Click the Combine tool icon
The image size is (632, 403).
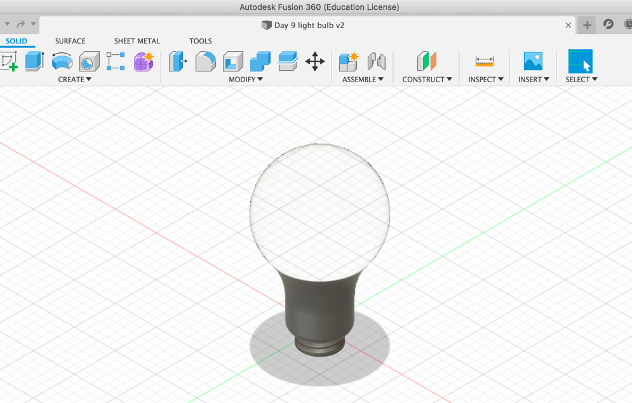pos(260,61)
